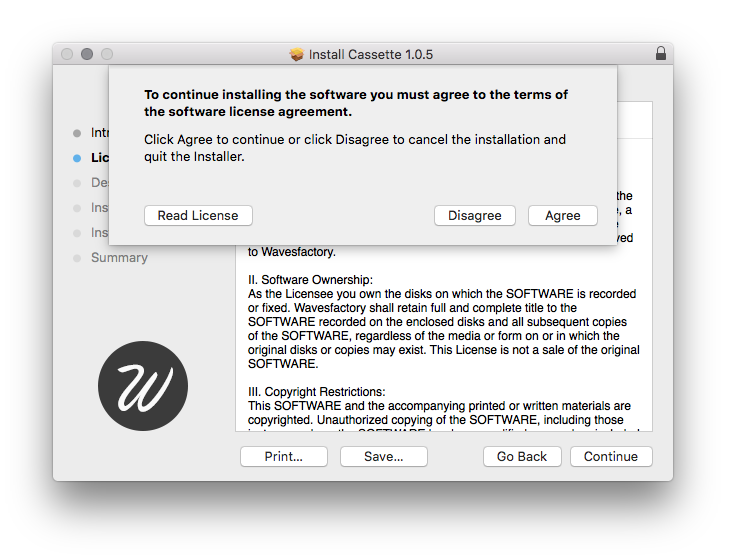Click the lock icon in title bar
Image resolution: width=732 pixels, height=559 pixels.
661,53
